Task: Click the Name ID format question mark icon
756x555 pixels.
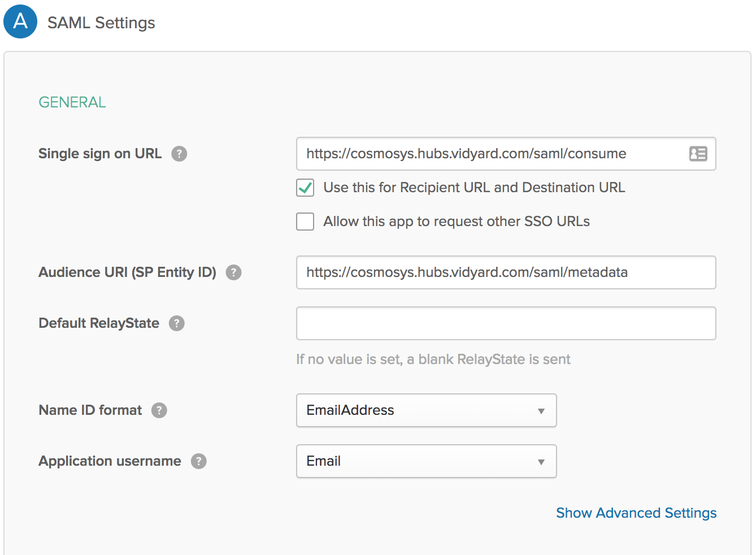Action: (159, 410)
